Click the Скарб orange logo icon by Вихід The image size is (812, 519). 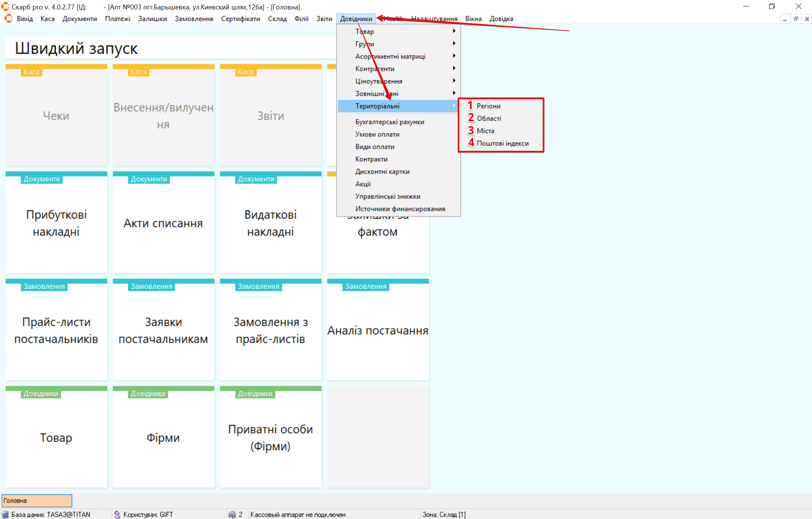pos(8,18)
